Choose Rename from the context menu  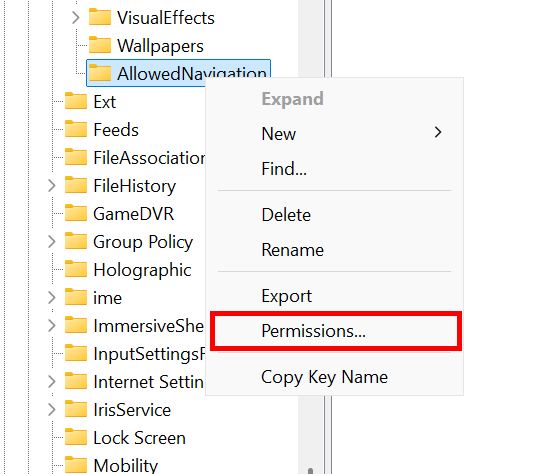pyautogui.click(x=334, y=250)
